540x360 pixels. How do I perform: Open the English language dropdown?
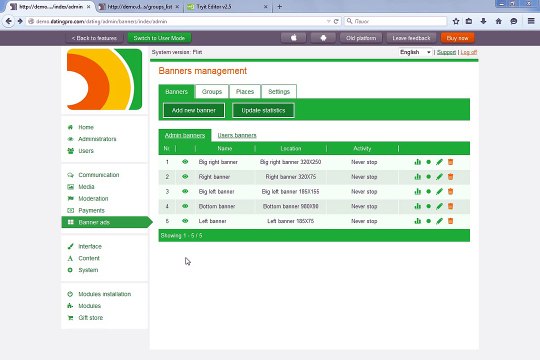[415, 52]
